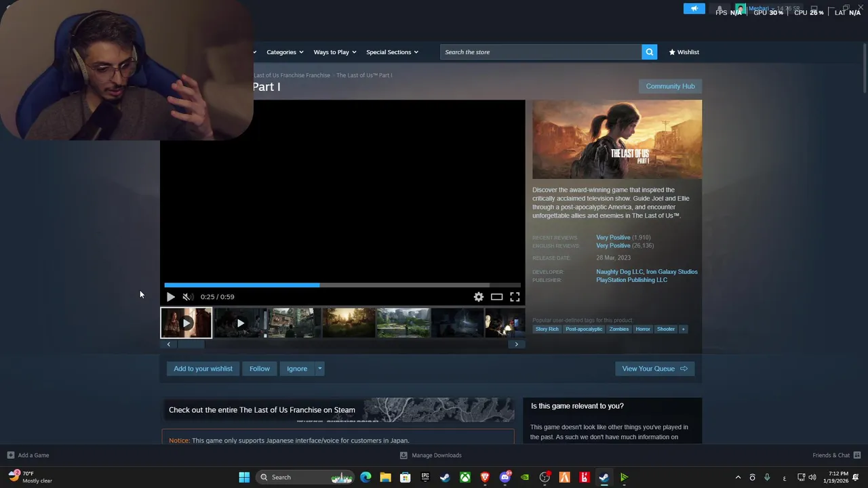The image size is (868, 488).
Task: Click the Search the store field
Action: pyautogui.click(x=541, y=52)
